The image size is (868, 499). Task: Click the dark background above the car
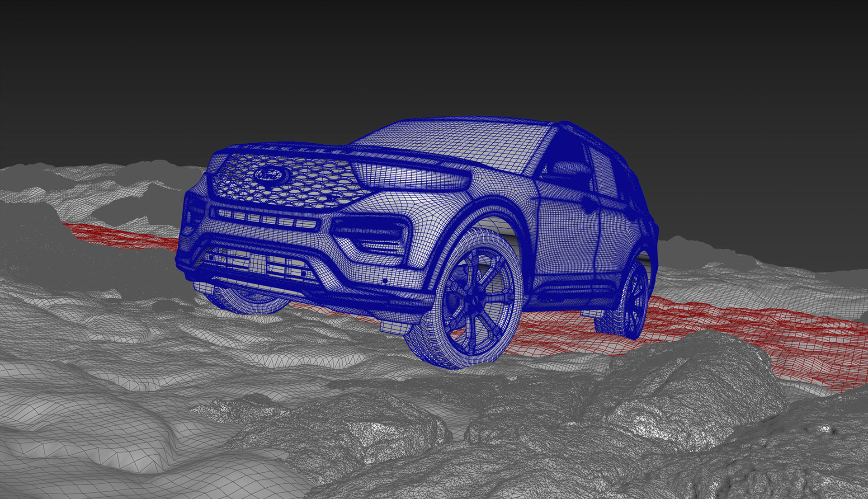pos(434,54)
